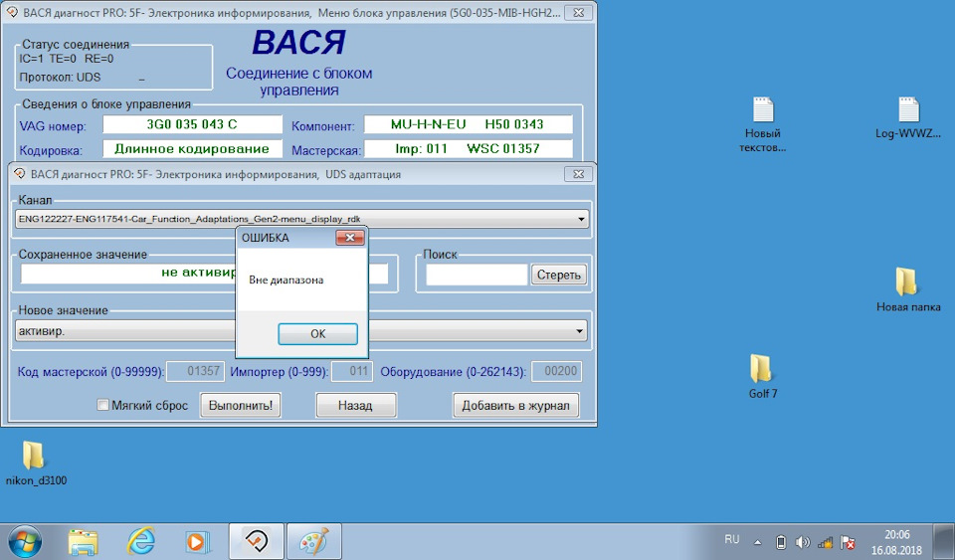Click ВАСЯ icon in Меню блока управления title bar
This screenshot has height=560, width=955.
coord(12,12)
